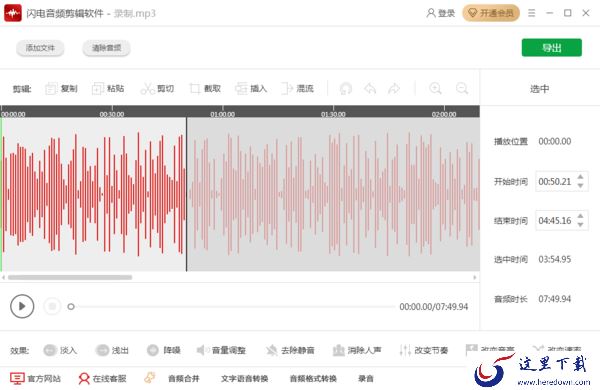Select the 选中 panel tab

[x=540, y=89]
